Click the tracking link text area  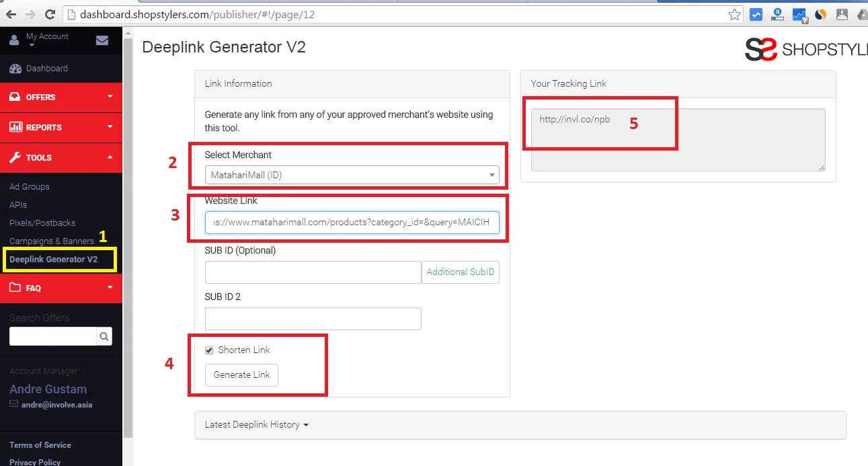point(678,140)
